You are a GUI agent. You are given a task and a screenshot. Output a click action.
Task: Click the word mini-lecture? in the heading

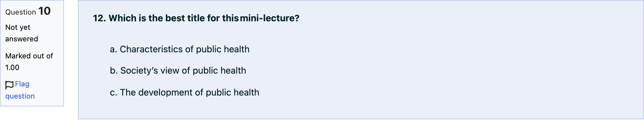[270, 18]
